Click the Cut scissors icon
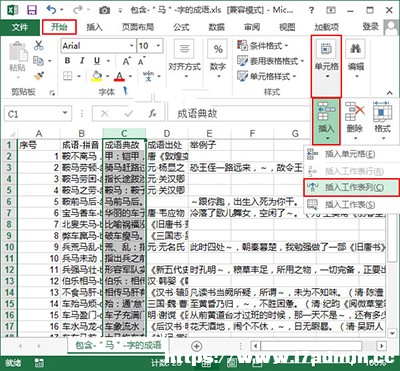This screenshot has height=371, width=400. 39,45
